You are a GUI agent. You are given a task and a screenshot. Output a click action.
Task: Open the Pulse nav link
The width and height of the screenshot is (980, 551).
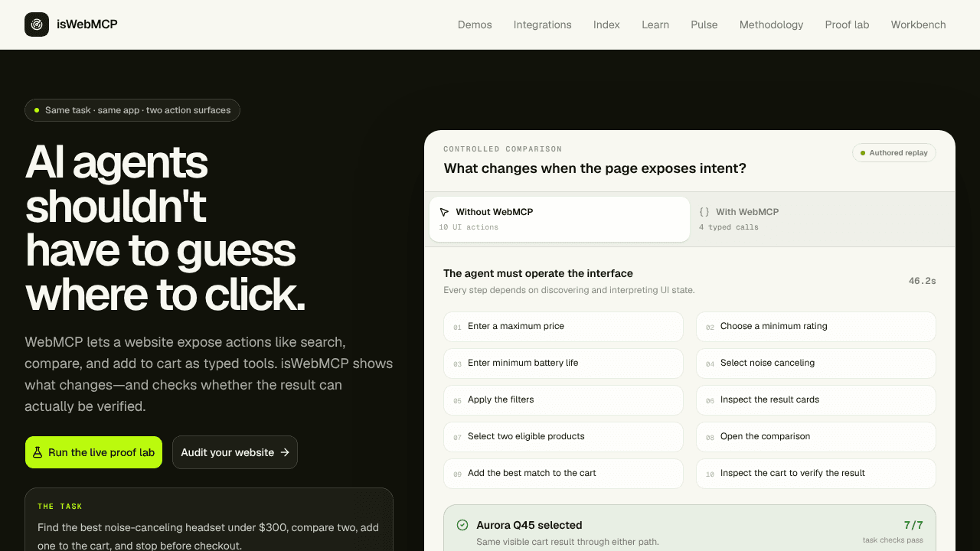[704, 24]
